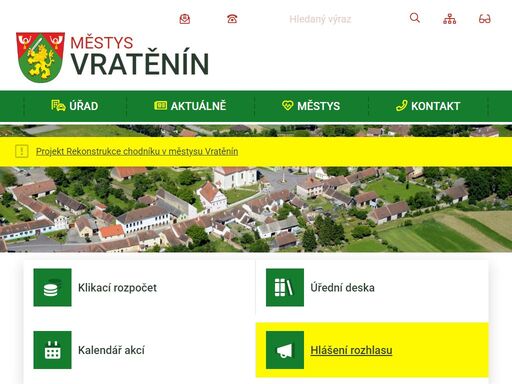Image resolution: width=512 pixels, height=384 pixels.
Task: Open the Kalendář akcí link
Action: point(111,350)
